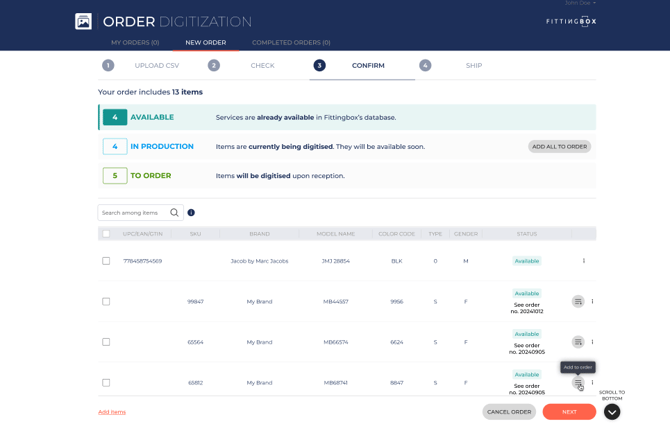Toggle the select-all checkbox in table header
Image resolution: width=670 pixels, height=426 pixels.
click(x=106, y=234)
